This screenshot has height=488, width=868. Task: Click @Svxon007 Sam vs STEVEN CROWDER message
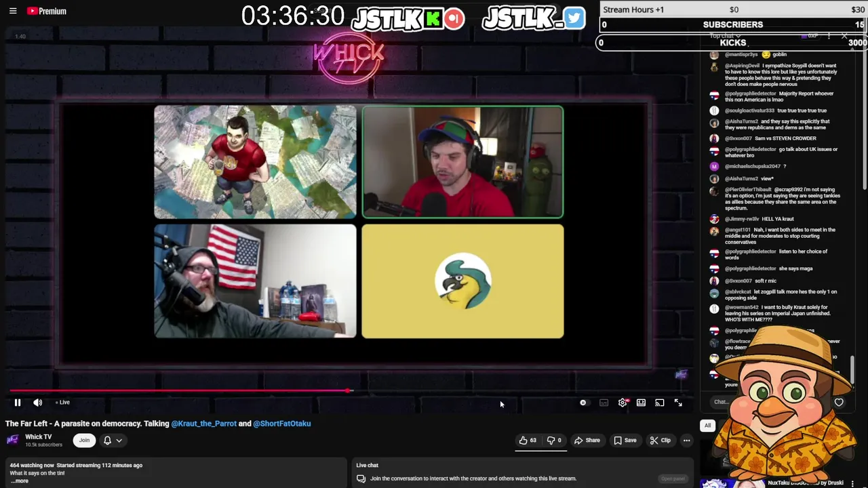pos(770,138)
